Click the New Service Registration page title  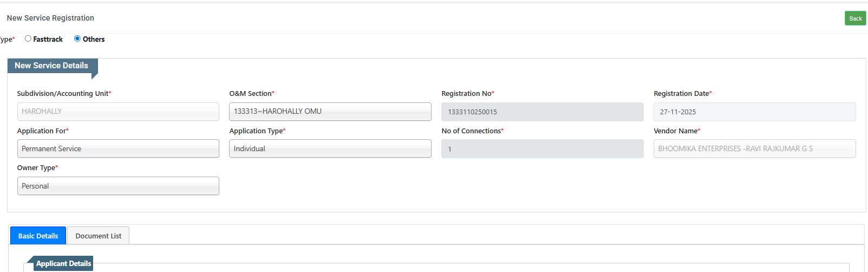point(50,18)
